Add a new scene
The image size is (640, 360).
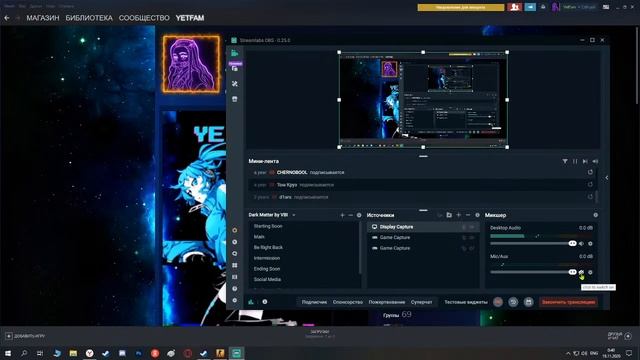(342, 215)
